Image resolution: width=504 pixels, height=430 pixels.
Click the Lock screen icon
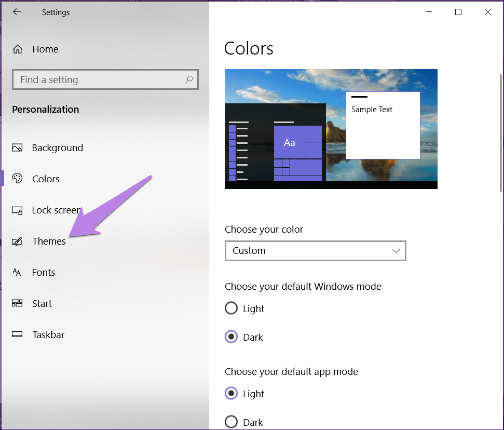click(17, 210)
